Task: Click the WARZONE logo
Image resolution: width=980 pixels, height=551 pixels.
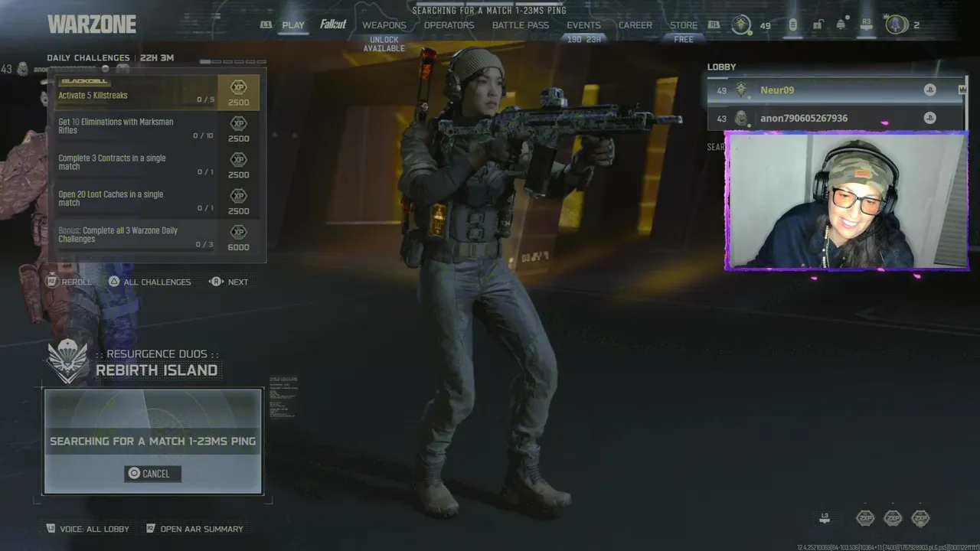Action: pyautogui.click(x=92, y=24)
